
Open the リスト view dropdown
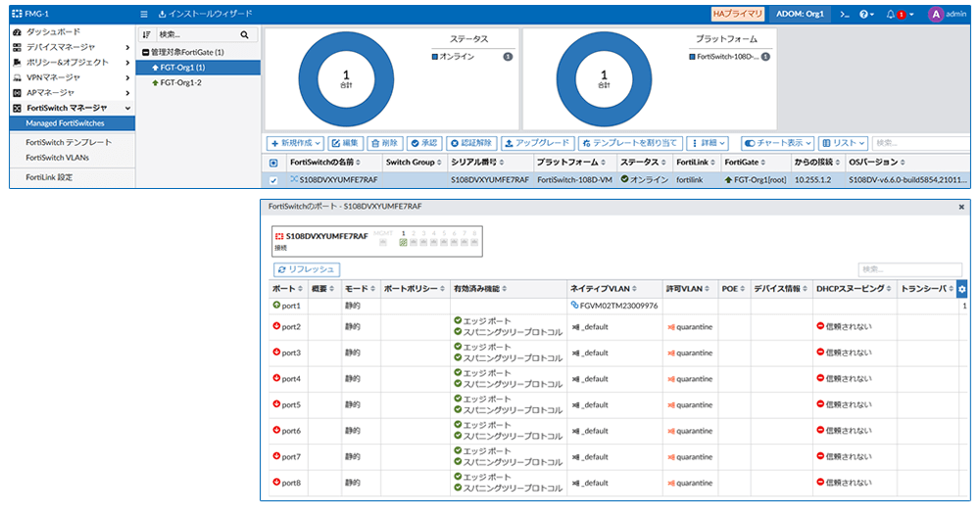[x=843, y=143]
